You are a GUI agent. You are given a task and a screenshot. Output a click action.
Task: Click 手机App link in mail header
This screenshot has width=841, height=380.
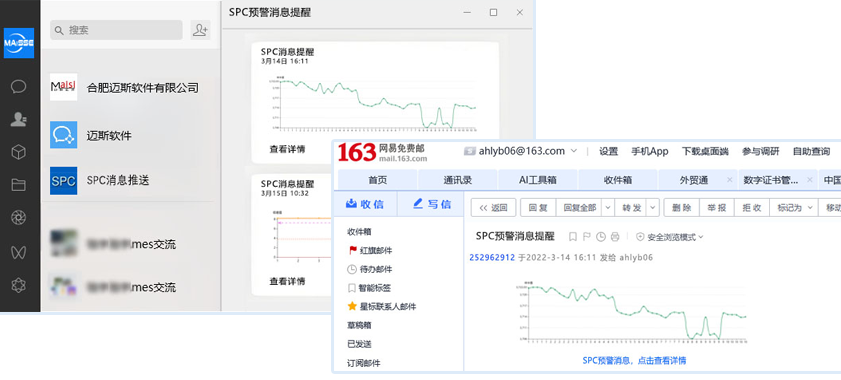[650, 151]
